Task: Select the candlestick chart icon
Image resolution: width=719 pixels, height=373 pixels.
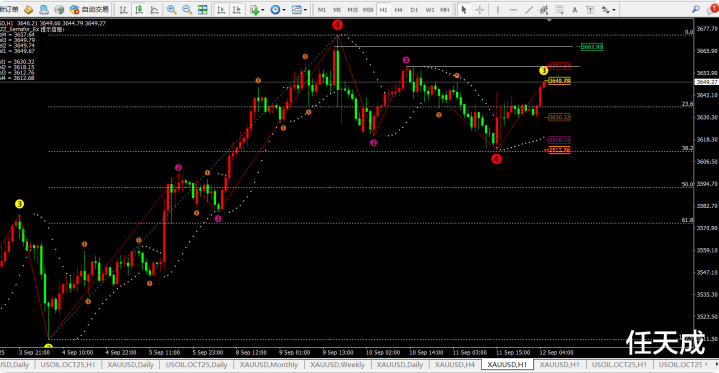Action: [139, 9]
